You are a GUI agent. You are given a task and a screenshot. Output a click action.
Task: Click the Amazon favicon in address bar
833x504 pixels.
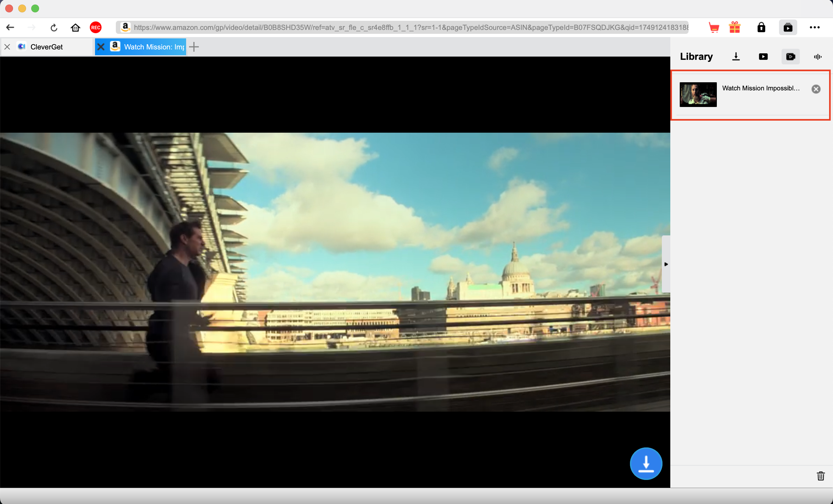coord(125,27)
